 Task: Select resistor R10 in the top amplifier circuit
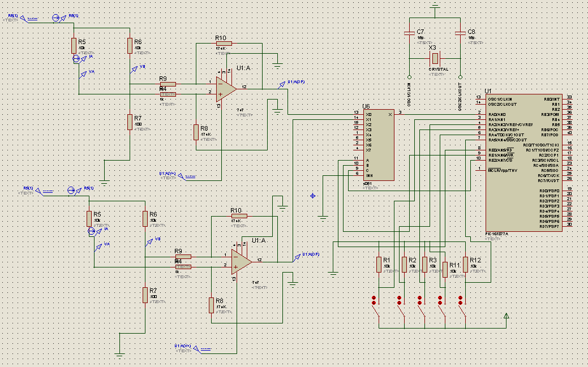[224, 44]
